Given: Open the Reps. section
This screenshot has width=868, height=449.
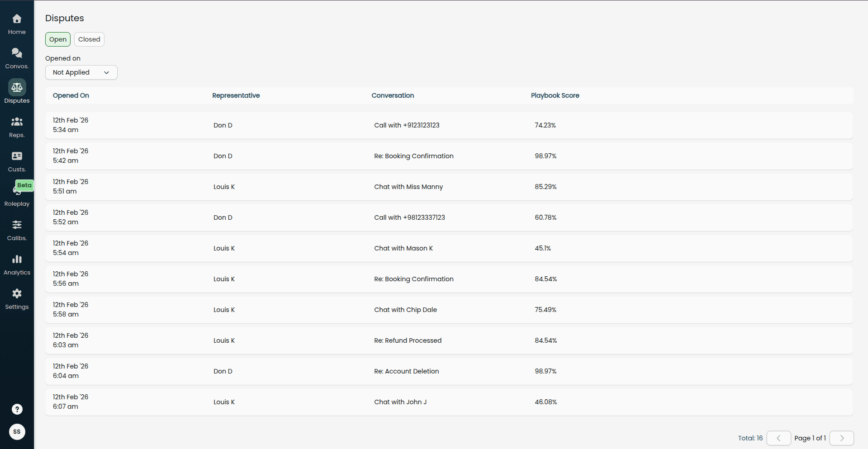Looking at the screenshot, I should tap(17, 126).
